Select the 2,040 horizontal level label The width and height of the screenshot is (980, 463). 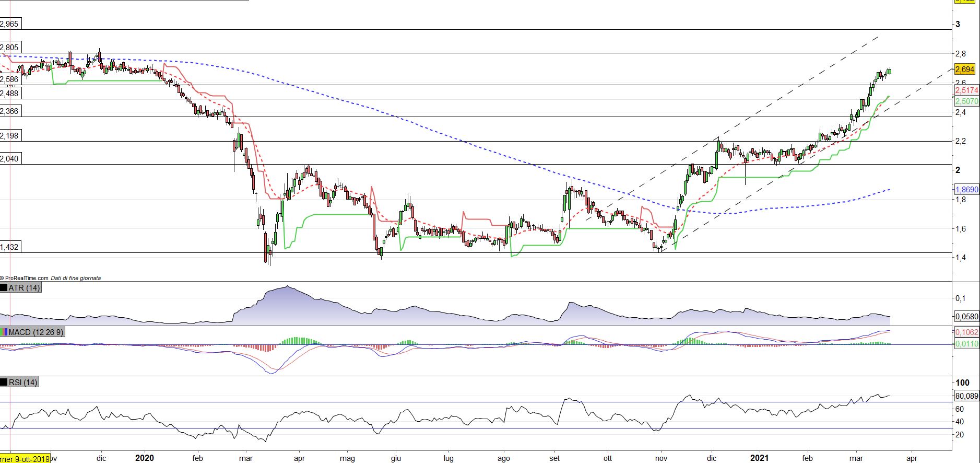pyautogui.click(x=9, y=159)
